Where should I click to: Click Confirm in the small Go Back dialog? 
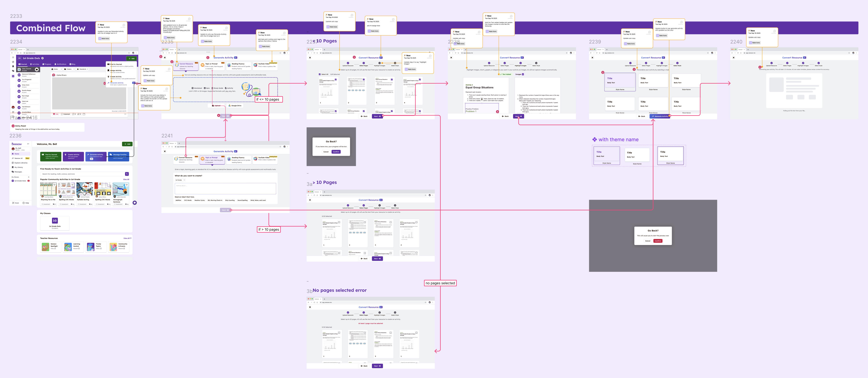pyautogui.click(x=336, y=152)
